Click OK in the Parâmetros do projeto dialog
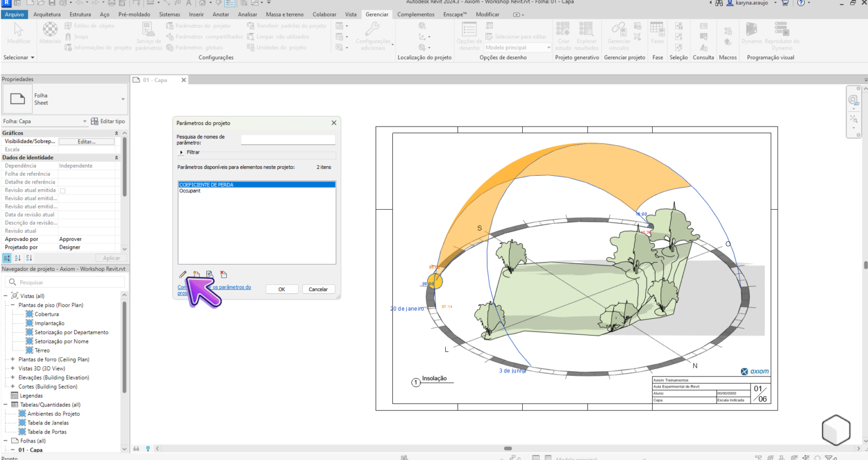Image resolution: width=868 pixels, height=460 pixels. click(x=282, y=289)
